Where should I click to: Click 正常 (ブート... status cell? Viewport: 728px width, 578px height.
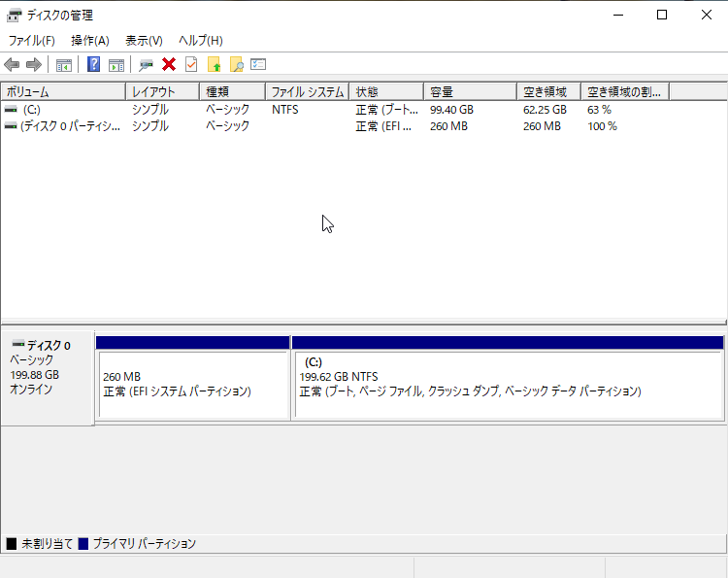point(386,110)
